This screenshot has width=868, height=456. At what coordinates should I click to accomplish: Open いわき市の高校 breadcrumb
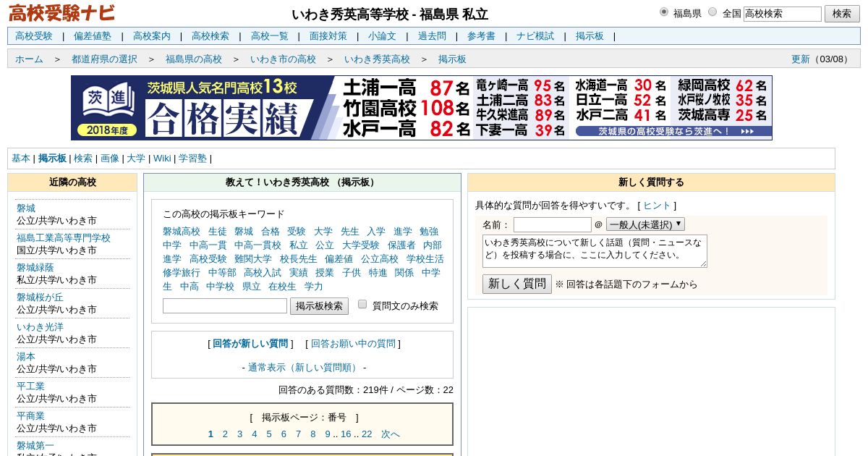(283, 59)
